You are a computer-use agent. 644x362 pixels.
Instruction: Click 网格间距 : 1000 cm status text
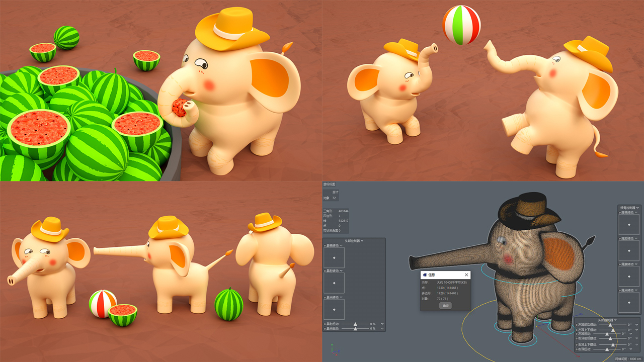[x=629, y=358]
